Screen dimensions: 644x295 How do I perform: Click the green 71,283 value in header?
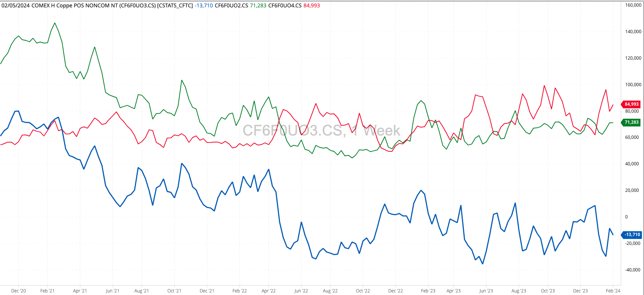[x=258, y=6]
